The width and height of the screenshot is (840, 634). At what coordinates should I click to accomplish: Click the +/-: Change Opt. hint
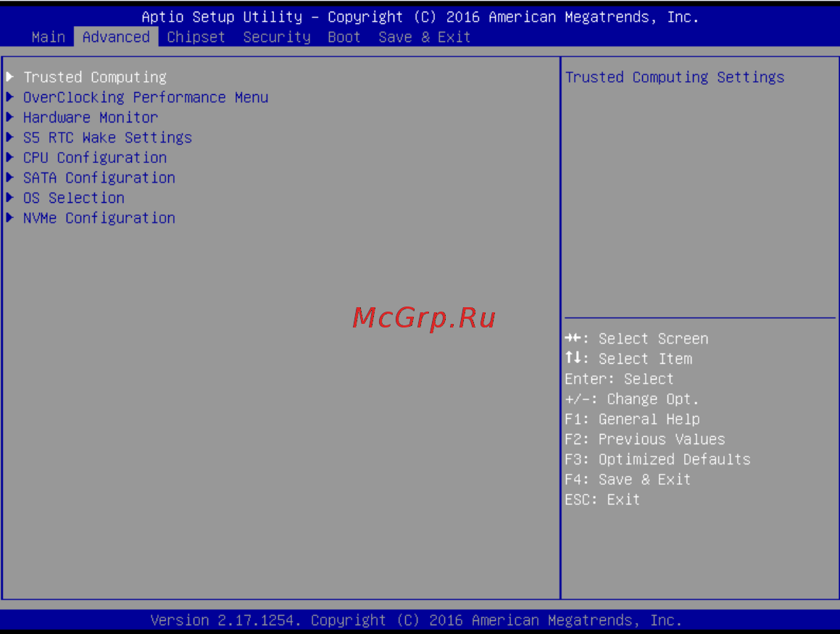pyautogui.click(x=632, y=399)
